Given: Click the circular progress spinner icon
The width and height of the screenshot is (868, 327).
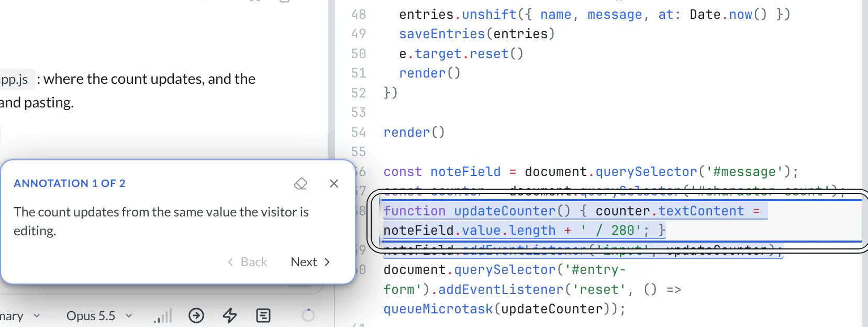Looking at the screenshot, I should [308, 315].
